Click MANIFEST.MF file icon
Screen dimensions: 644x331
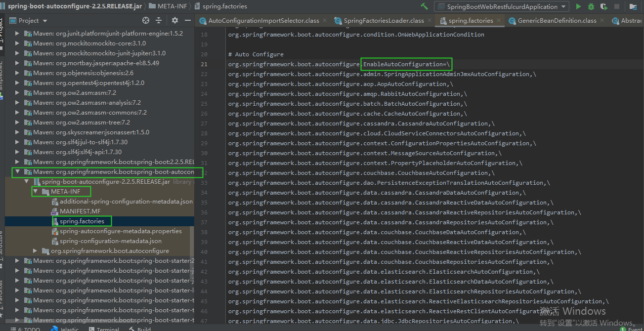(x=54, y=211)
